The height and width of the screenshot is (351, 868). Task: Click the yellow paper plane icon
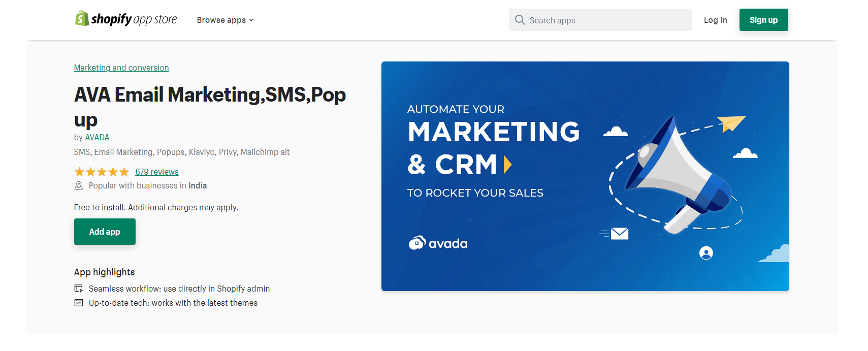pyautogui.click(x=731, y=123)
